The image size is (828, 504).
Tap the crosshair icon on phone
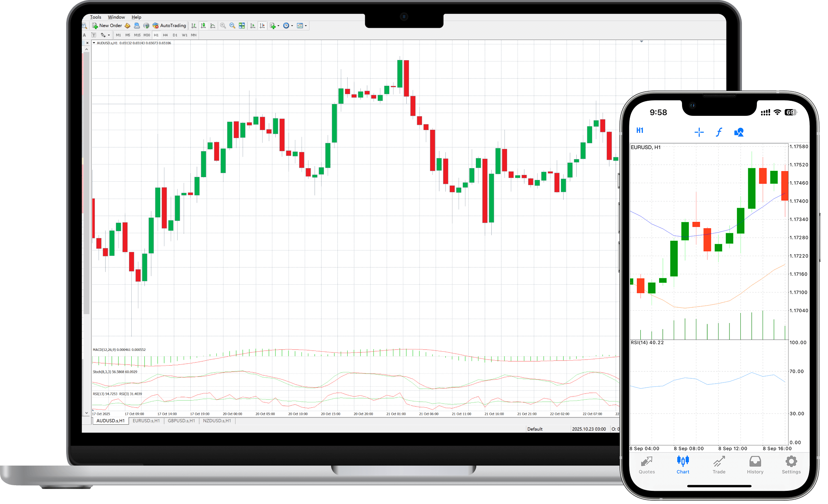pyautogui.click(x=699, y=132)
